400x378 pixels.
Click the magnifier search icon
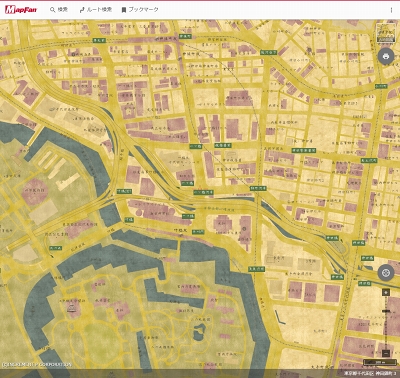52,10
